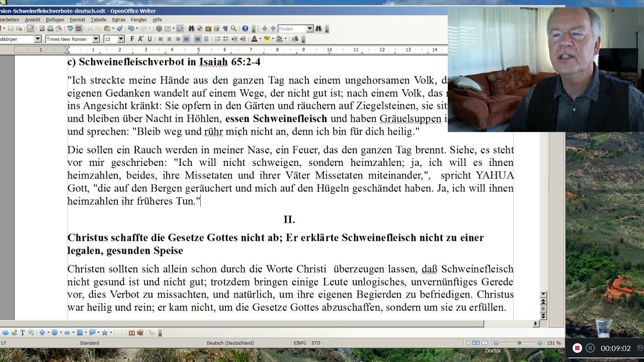The height and width of the screenshot is (362, 644).
Task: Open Finden search history dropdown
Action: 310,29
